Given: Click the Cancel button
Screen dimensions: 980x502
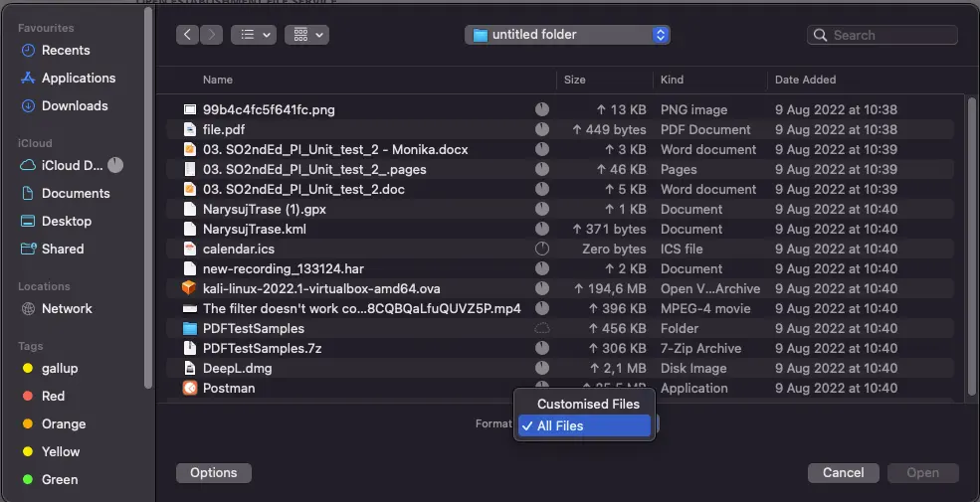Looking at the screenshot, I should (x=843, y=472).
